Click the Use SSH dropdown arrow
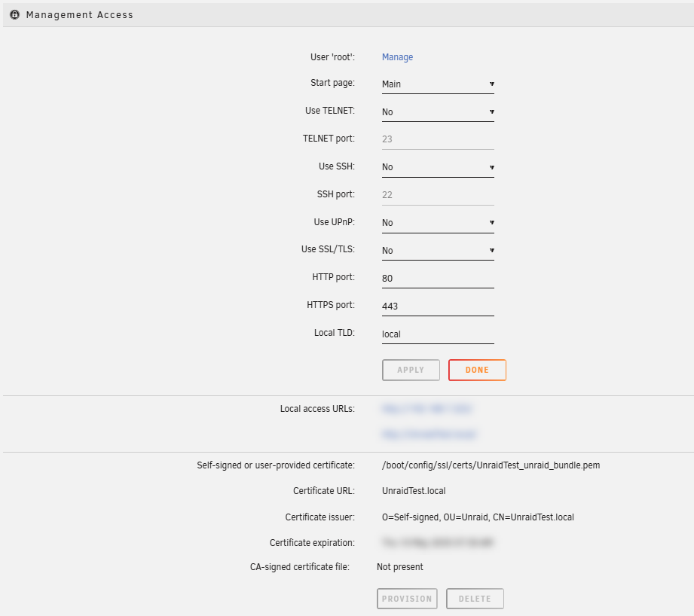694x616 pixels. click(491, 166)
